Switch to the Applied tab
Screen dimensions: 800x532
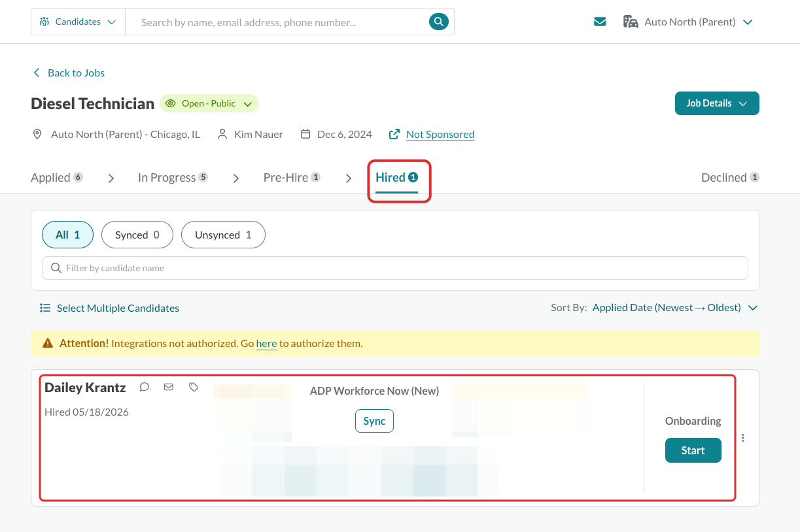pos(57,177)
